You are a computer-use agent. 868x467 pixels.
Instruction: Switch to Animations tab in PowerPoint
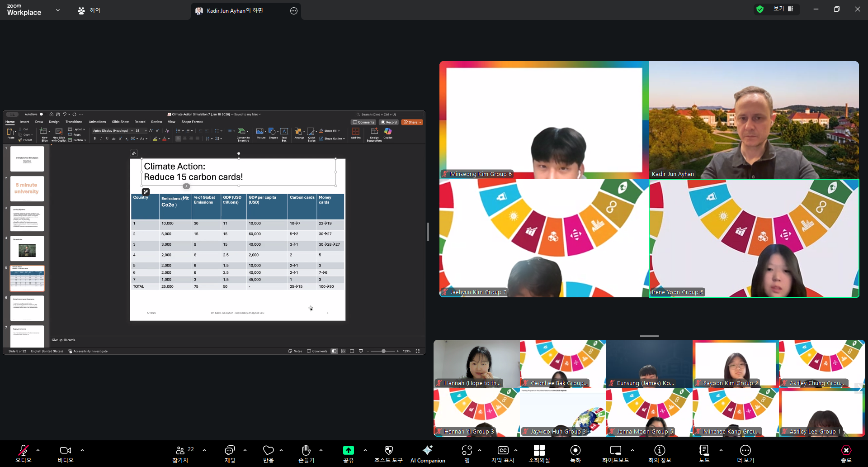(x=97, y=122)
